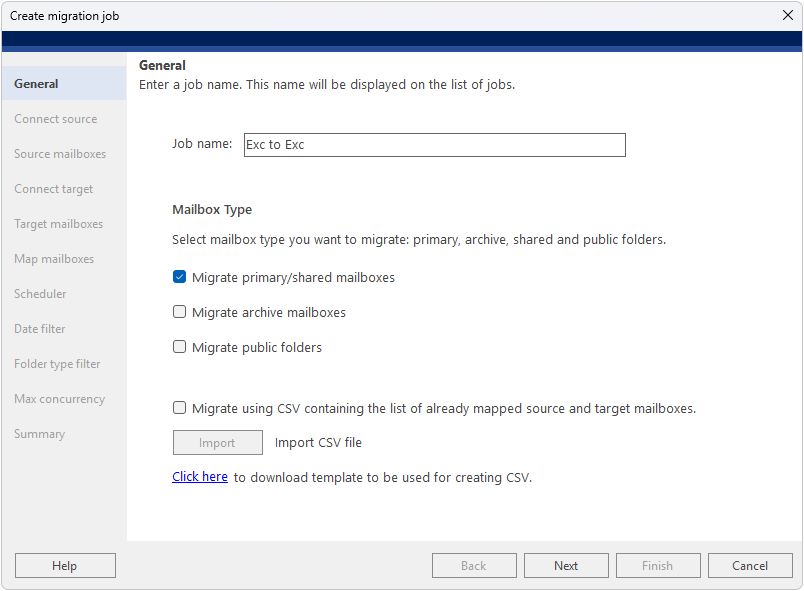Select the General step in sidebar
The image size is (804, 591).
(x=36, y=84)
